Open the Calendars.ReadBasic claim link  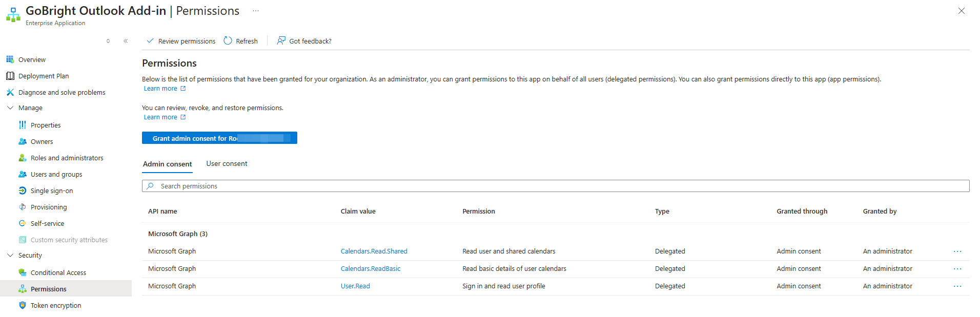pos(371,269)
